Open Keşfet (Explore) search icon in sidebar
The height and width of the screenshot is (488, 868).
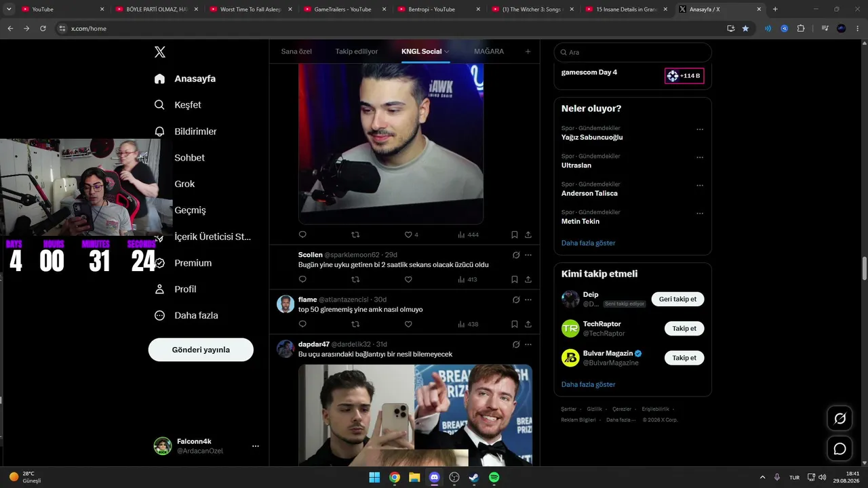[159, 105]
